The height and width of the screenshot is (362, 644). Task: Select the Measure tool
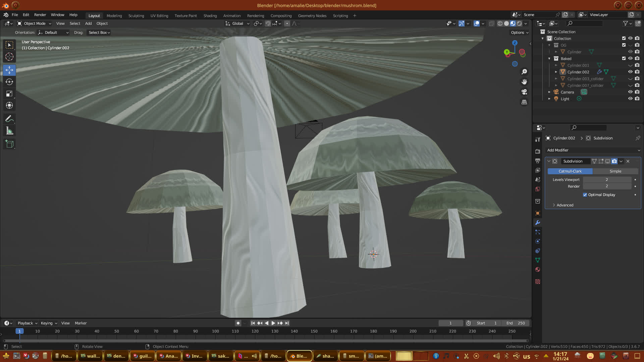click(x=9, y=131)
